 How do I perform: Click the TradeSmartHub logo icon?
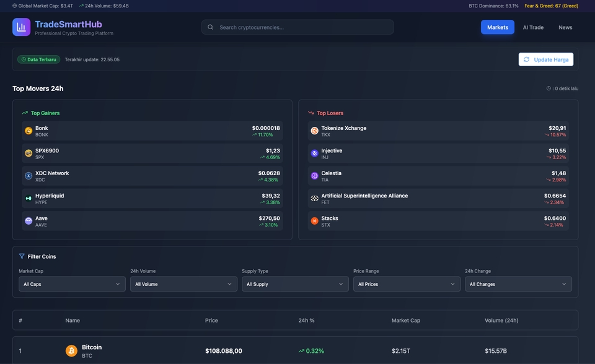(x=20, y=27)
